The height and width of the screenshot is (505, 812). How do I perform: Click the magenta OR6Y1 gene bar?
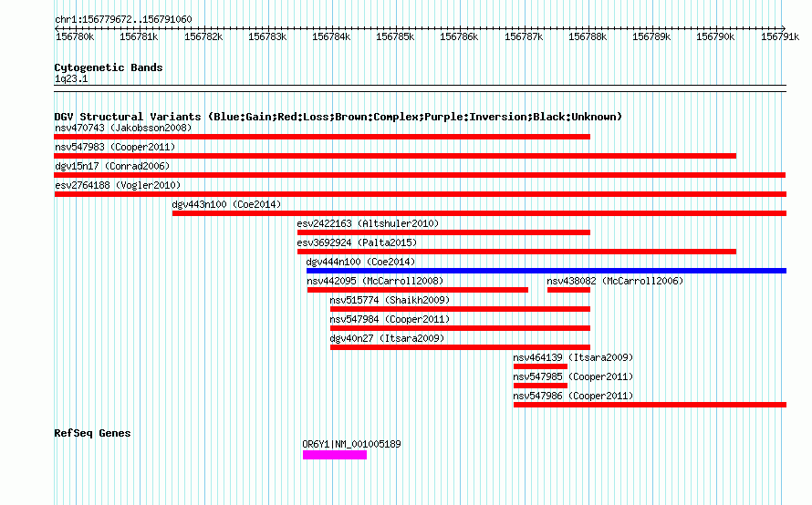335,455
